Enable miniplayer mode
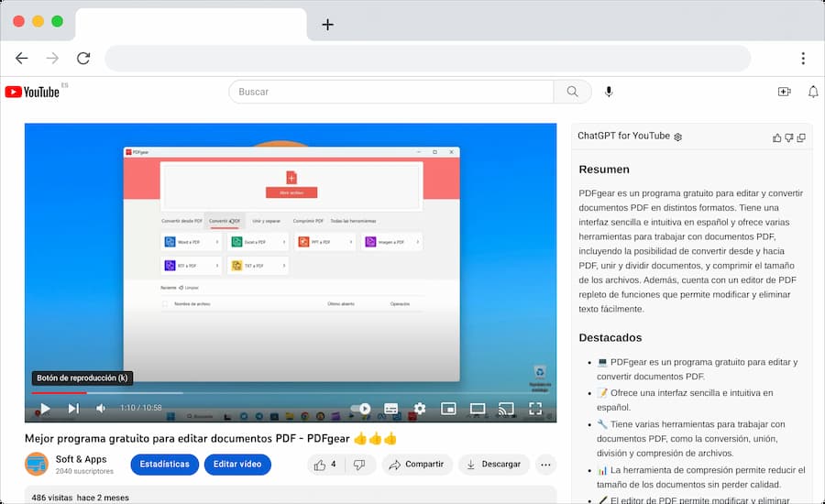The width and height of the screenshot is (825, 504). (x=448, y=409)
